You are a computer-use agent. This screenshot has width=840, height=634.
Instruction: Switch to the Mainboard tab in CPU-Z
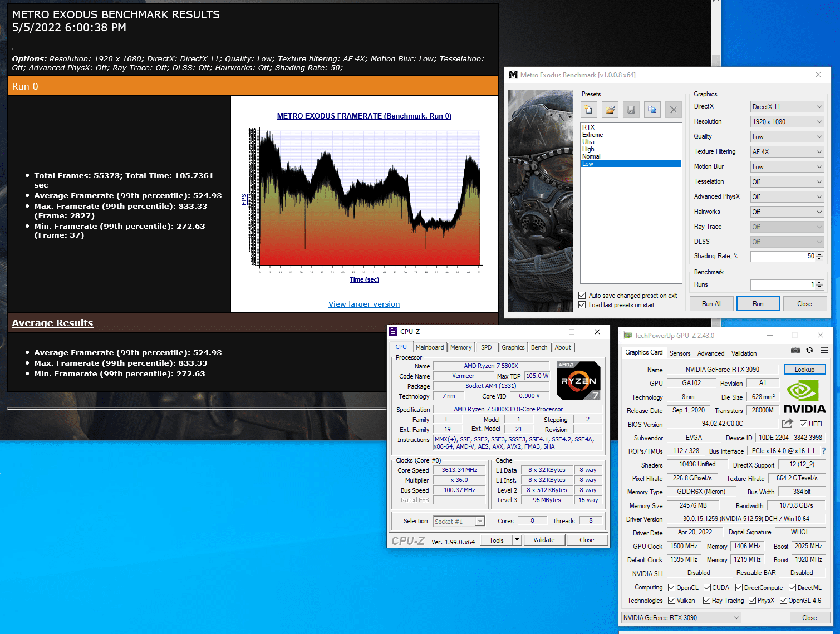click(x=430, y=347)
